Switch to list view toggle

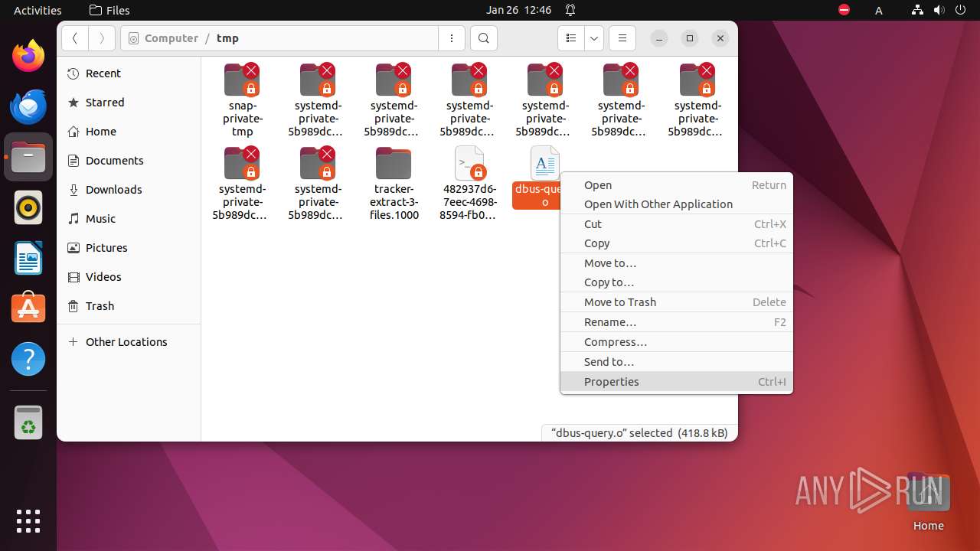point(571,38)
